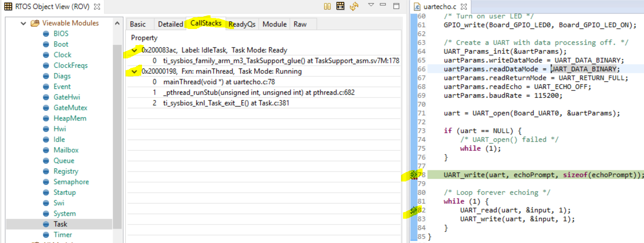Click the module tree vertical scrollbar thumb
The height and width of the screenshot is (243, 644).
(x=117, y=136)
